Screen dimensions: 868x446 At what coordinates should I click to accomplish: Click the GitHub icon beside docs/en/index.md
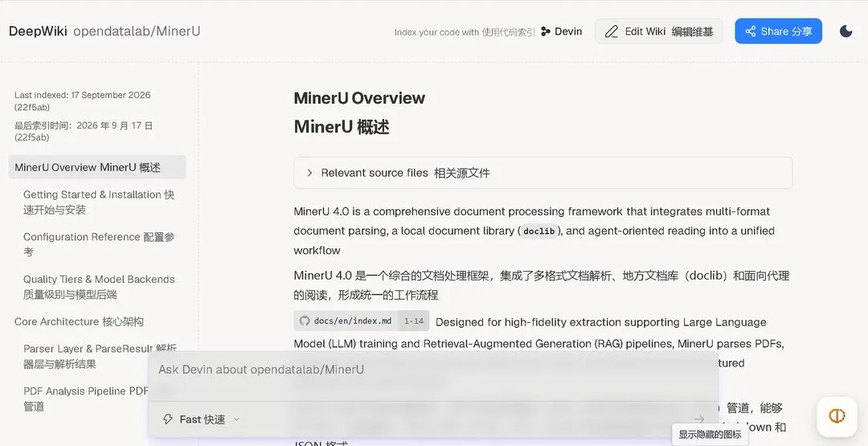(305, 321)
